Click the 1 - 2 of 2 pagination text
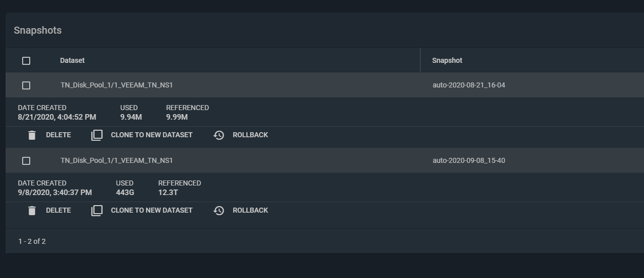644x278 pixels. 32,241
